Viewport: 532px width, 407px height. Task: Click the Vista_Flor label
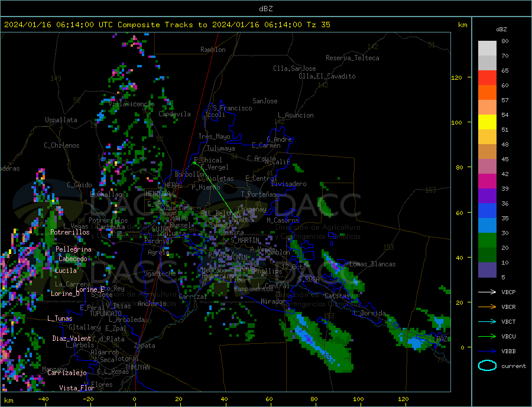pyautogui.click(x=77, y=388)
